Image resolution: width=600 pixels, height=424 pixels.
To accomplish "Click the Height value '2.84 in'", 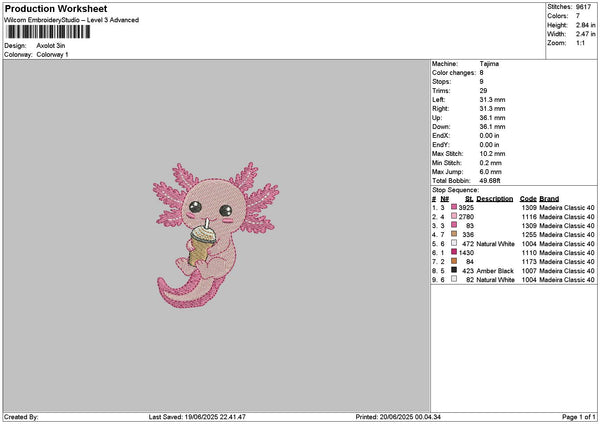I will pyautogui.click(x=586, y=25).
